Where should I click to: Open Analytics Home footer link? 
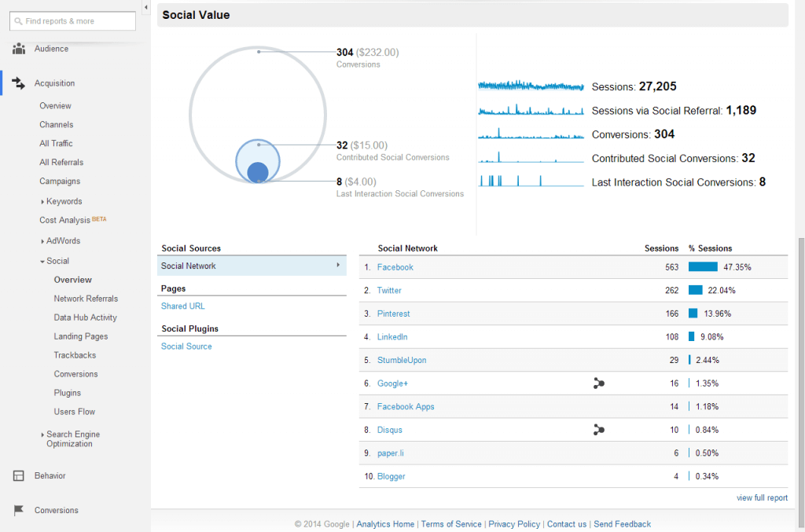[385, 524]
